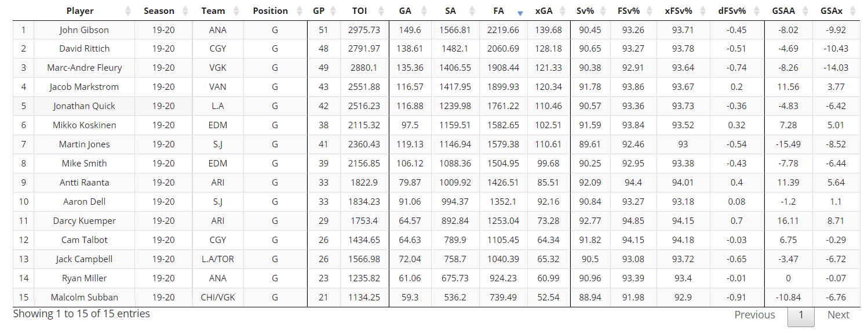Sort by TOI using its arrow icon
868x330 pixels.
[x=381, y=11]
